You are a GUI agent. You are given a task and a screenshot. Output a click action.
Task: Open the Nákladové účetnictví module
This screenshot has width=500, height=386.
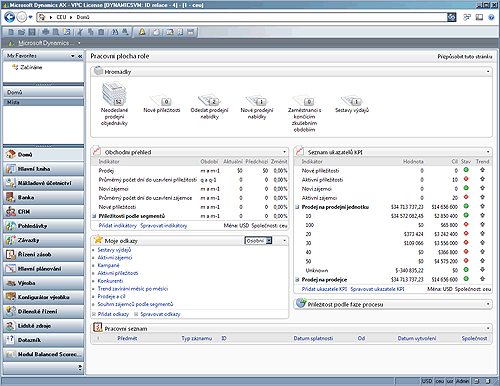point(43,183)
